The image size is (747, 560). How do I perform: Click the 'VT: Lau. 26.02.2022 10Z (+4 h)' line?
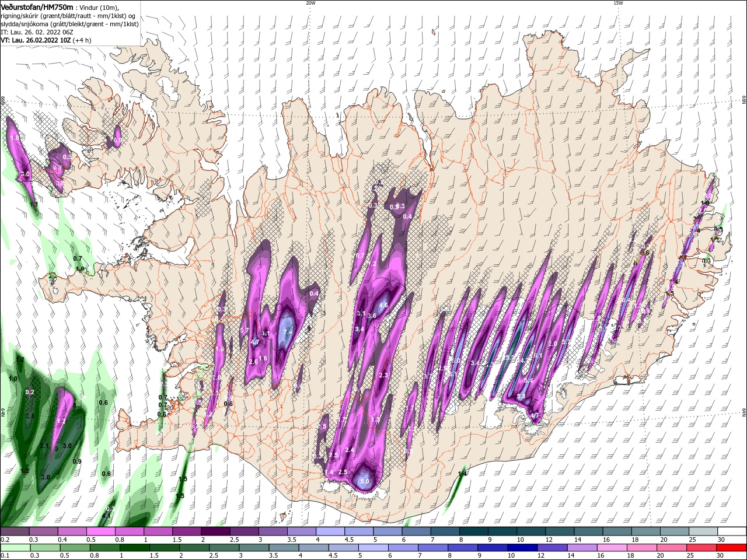pos(46,40)
